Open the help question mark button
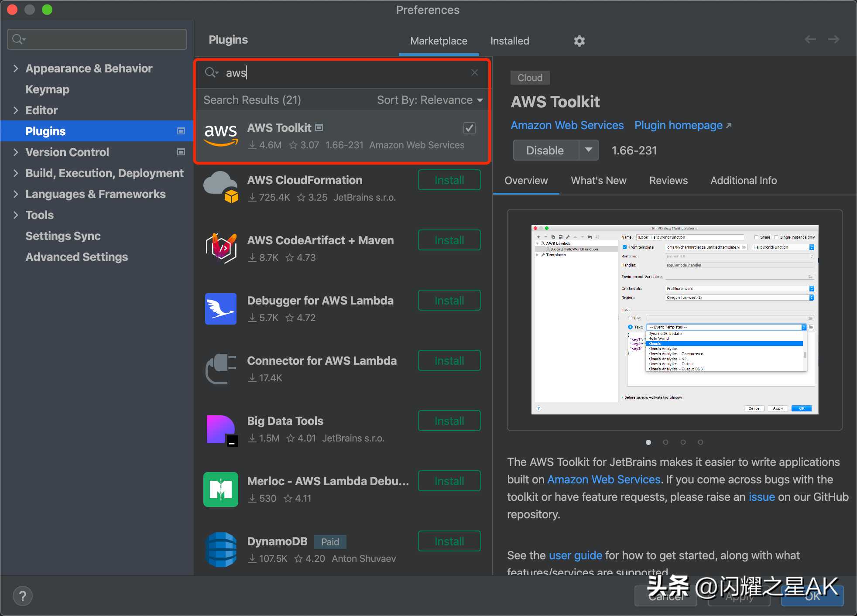This screenshot has width=857, height=616. tap(23, 596)
